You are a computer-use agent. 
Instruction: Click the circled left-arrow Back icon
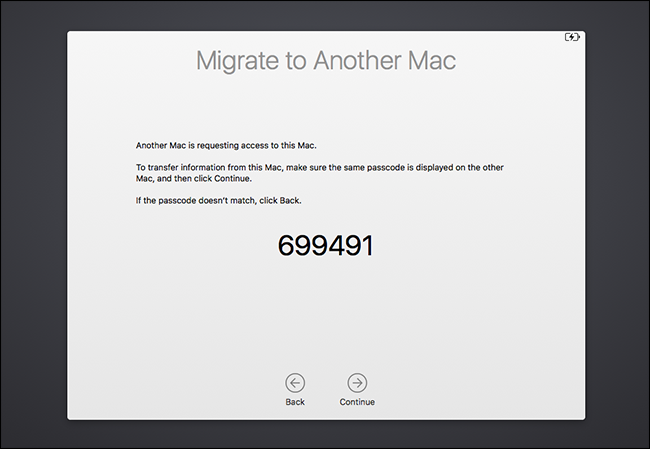pyautogui.click(x=295, y=383)
